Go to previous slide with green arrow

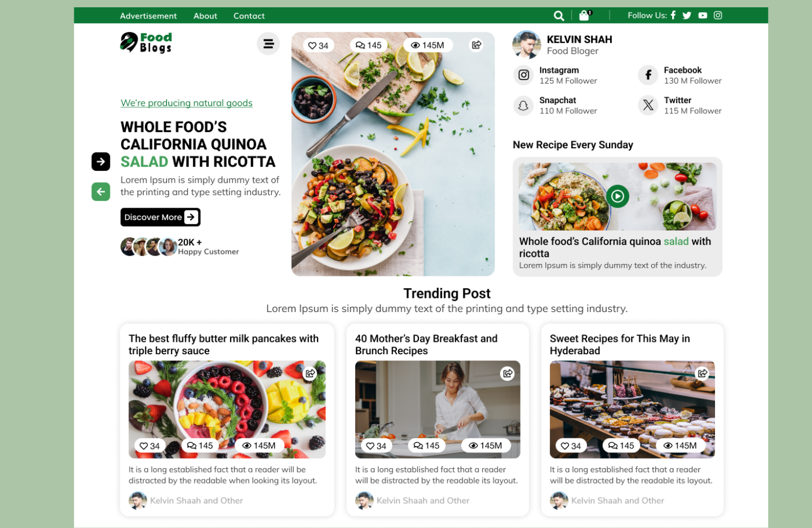click(101, 192)
